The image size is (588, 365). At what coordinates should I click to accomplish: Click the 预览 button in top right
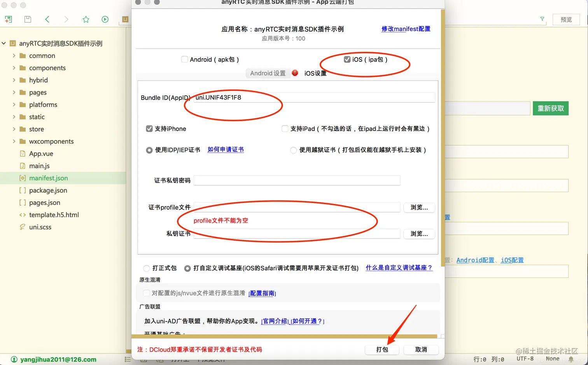click(x=566, y=19)
